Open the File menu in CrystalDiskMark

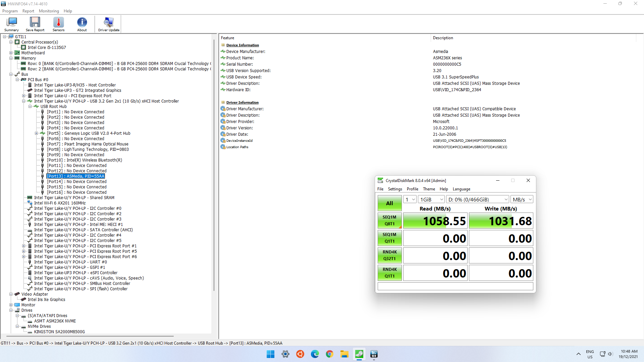coord(380,189)
